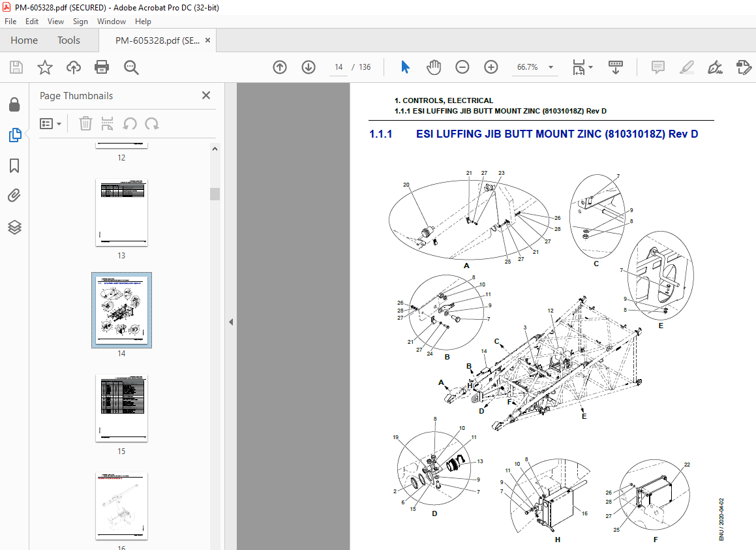The width and height of the screenshot is (756, 550).
Task: Click the cloud upload icon
Action: (x=73, y=67)
